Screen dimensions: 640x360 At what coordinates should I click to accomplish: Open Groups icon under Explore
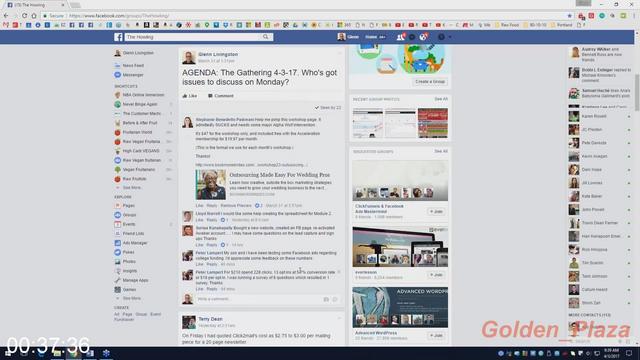point(118,215)
